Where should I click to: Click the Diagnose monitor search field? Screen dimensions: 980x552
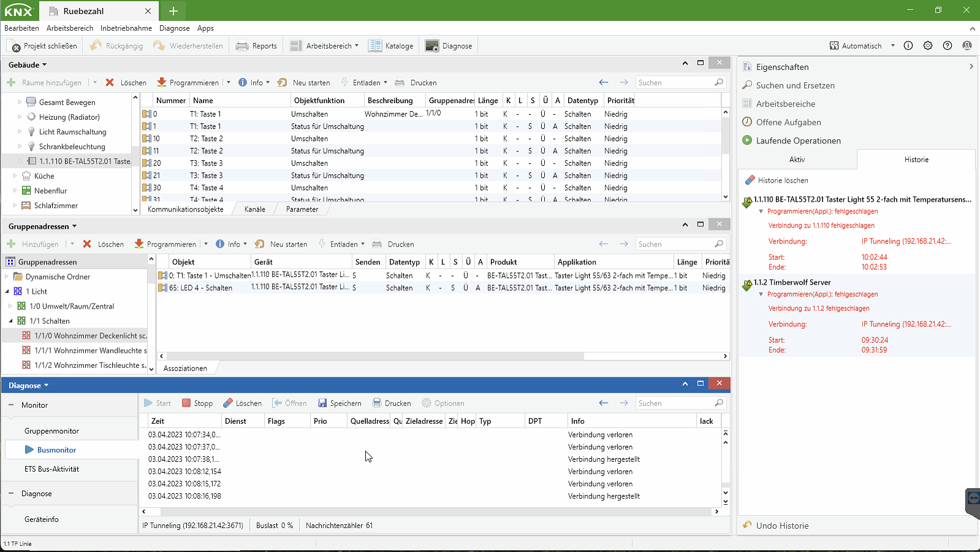[675, 404]
